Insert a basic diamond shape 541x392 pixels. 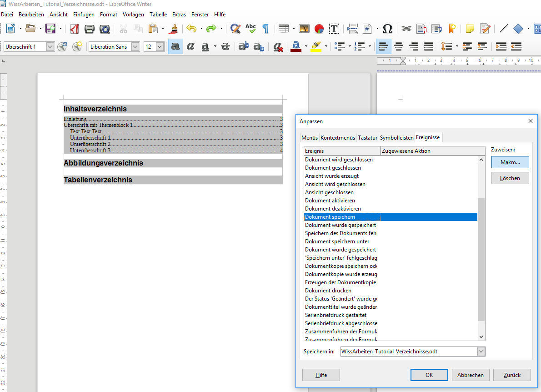(518, 29)
